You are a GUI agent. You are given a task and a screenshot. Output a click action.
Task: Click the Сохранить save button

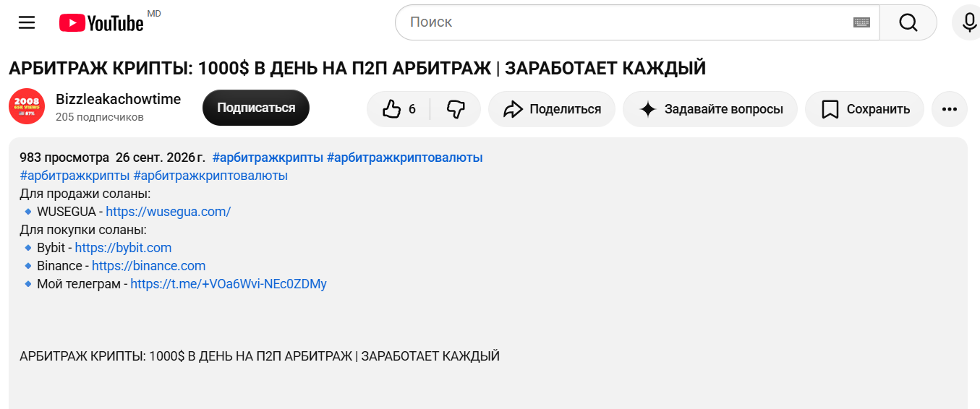(864, 109)
